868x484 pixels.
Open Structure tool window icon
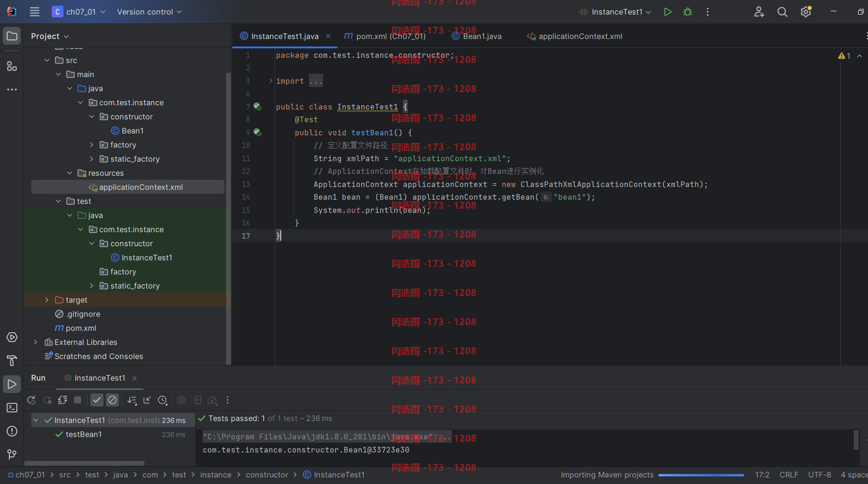[x=12, y=66]
